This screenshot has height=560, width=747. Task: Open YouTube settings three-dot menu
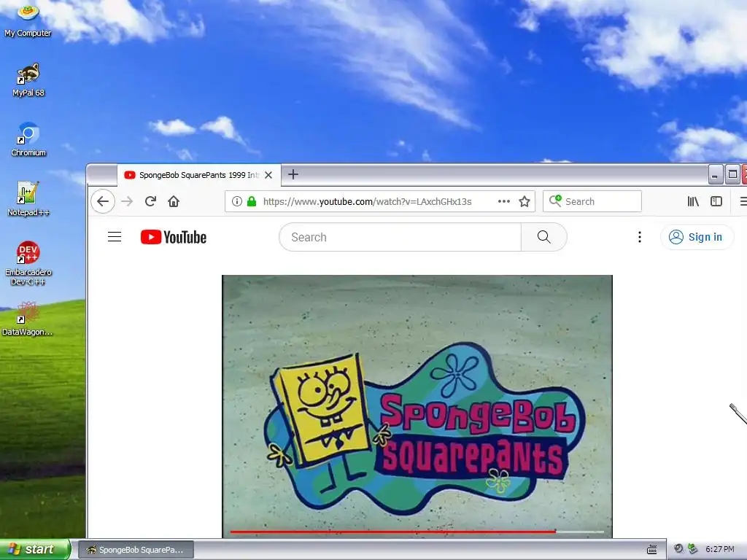(x=640, y=237)
